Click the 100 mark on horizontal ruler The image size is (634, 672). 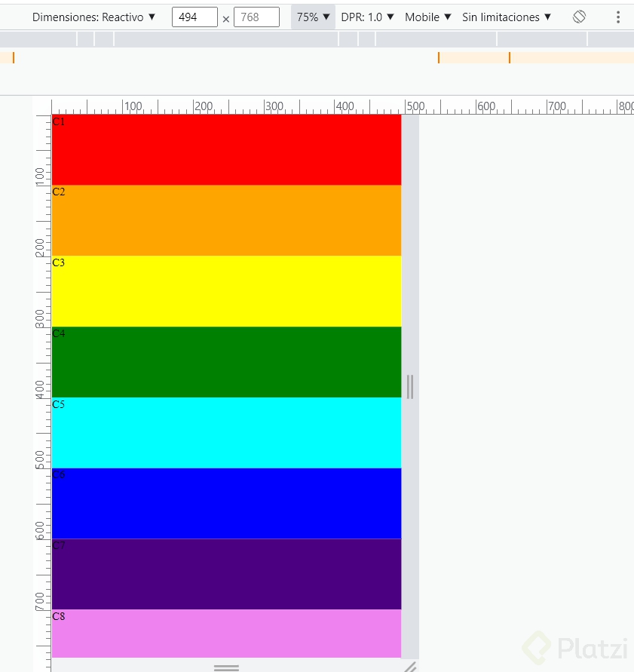point(133,106)
